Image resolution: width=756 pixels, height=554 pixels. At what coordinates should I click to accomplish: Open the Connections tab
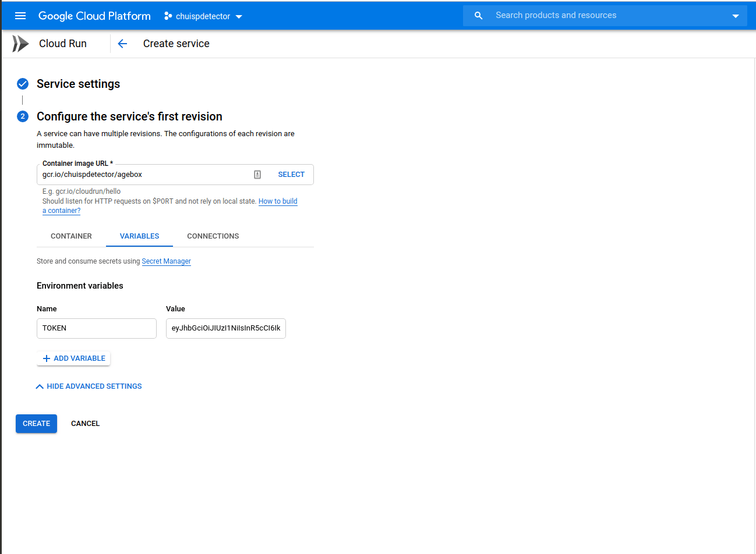pos(213,236)
